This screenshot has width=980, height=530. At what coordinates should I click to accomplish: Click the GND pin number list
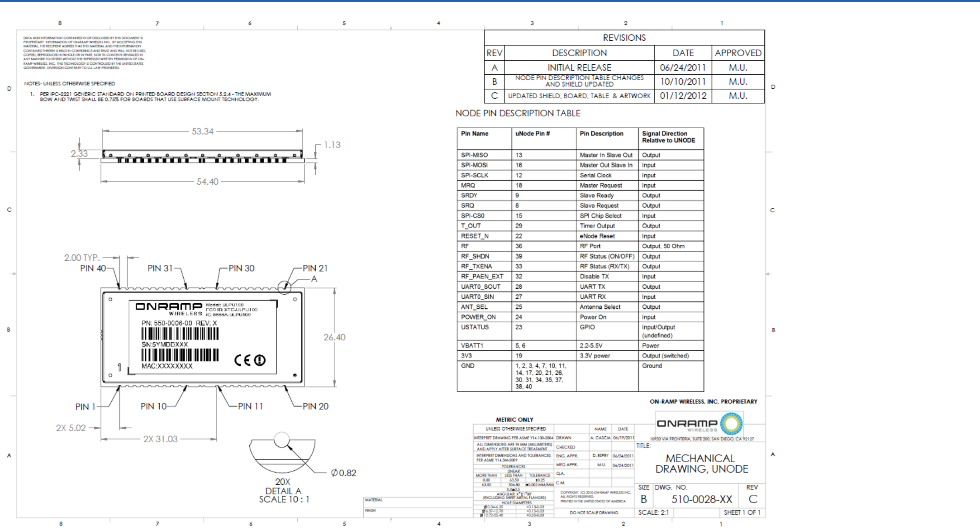[x=540, y=376]
